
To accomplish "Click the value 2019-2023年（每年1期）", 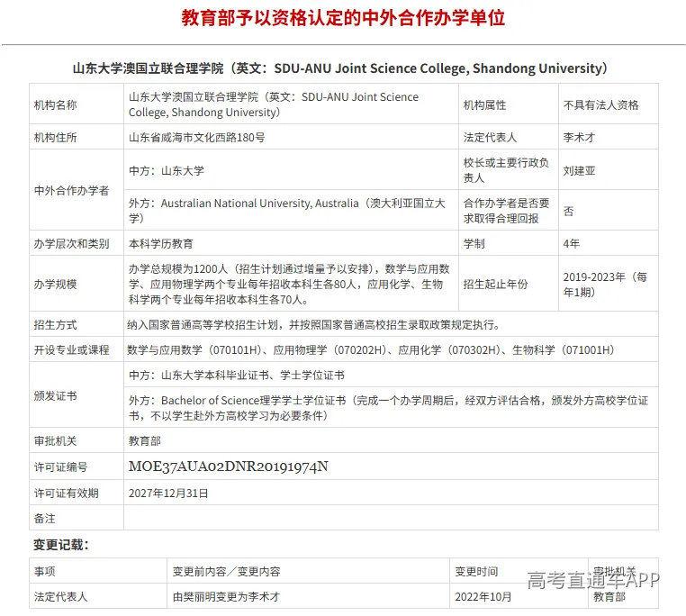I will (x=605, y=285).
